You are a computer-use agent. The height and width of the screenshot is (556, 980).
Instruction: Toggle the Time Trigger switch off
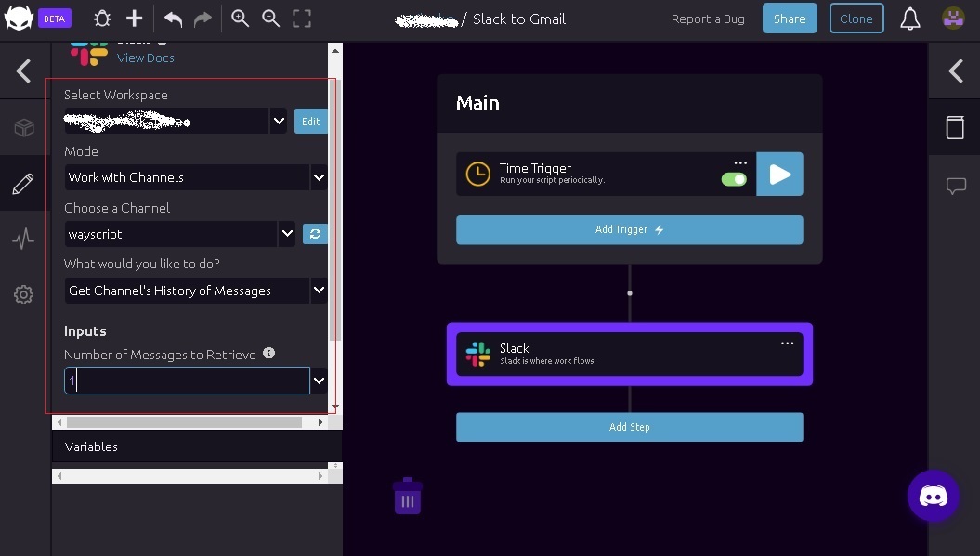pos(734,180)
